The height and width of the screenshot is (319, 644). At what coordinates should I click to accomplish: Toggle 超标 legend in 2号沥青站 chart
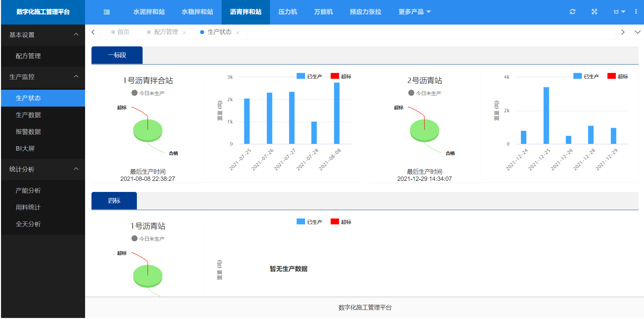click(x=618, y=76)
